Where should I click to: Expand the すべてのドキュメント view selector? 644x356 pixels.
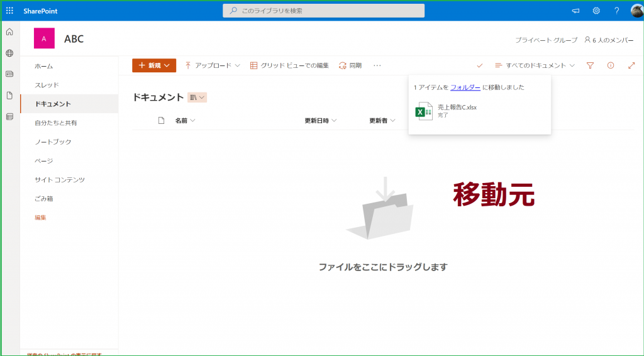point(535,65)
